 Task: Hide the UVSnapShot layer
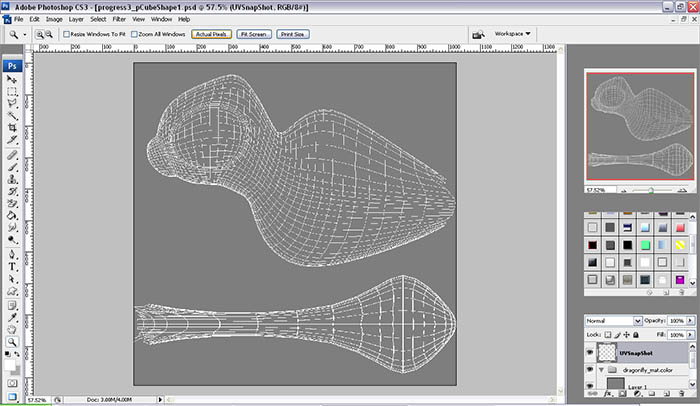[590, 352]
